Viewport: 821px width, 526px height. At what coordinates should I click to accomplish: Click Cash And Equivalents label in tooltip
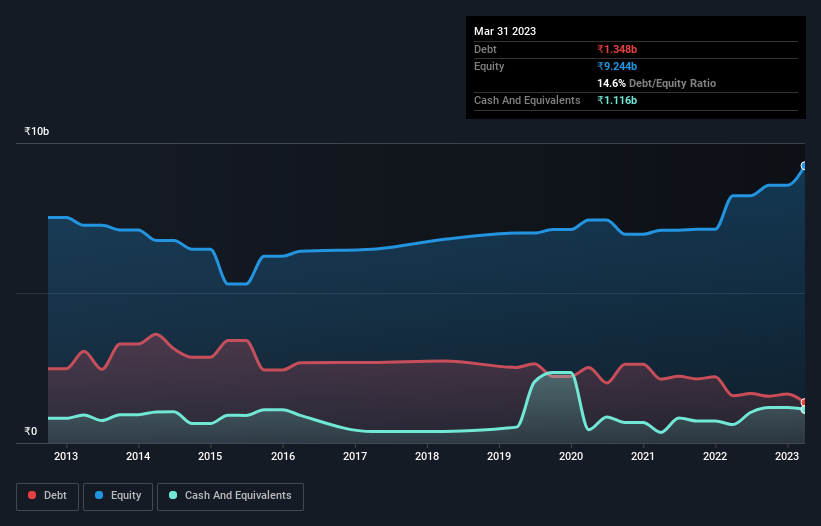pyautogui.click(x=527, y=100)
